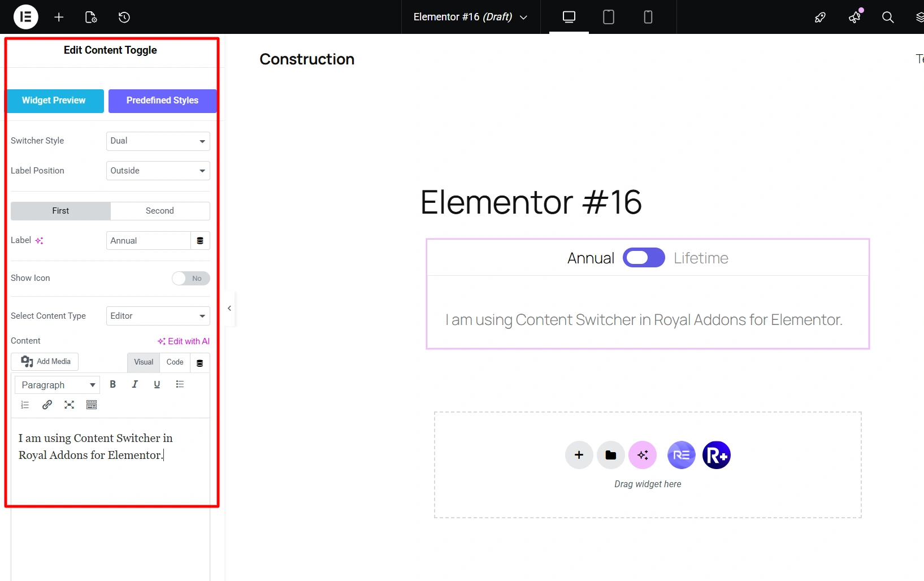Click the AI sparkle beside Label

point(39,241)
